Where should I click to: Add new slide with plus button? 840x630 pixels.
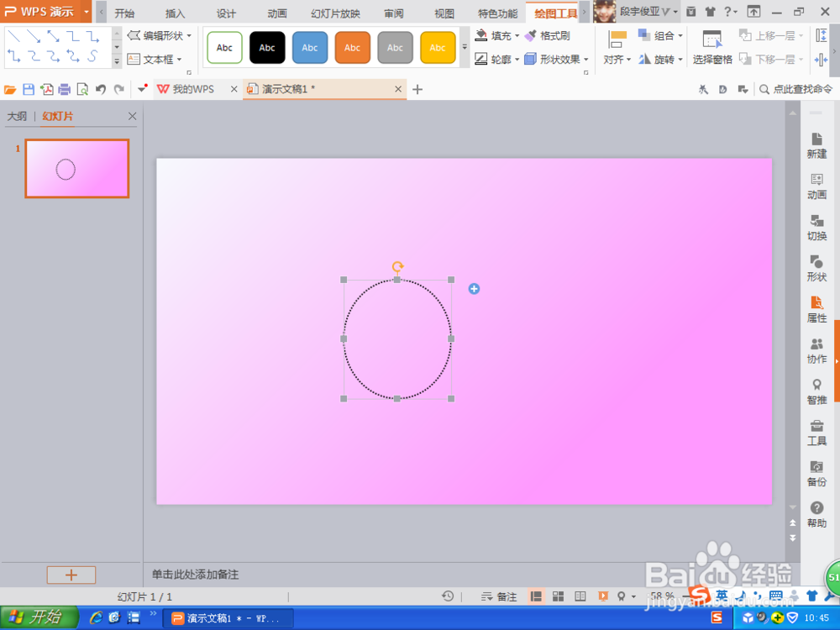[x=71, y=575]
